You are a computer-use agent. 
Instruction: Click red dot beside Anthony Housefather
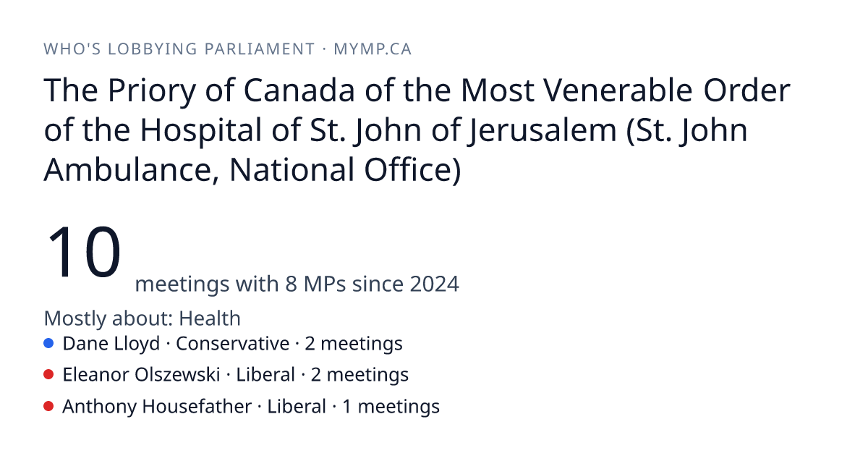(48, 407)
